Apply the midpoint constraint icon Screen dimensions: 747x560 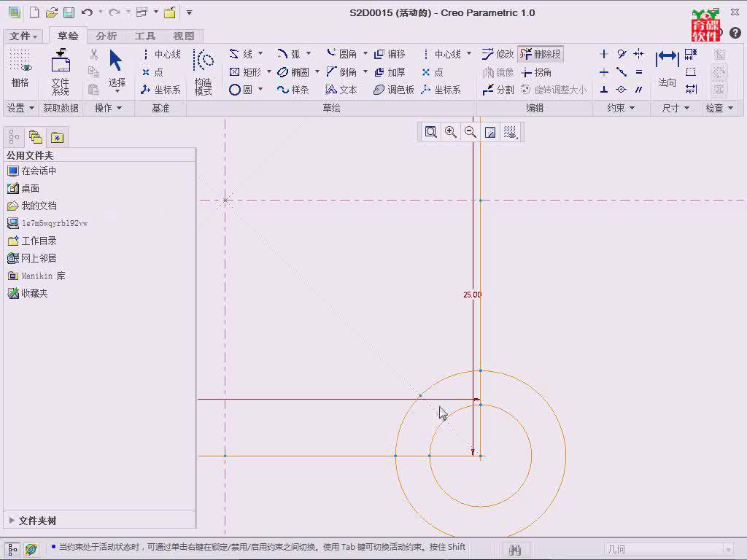622,72
